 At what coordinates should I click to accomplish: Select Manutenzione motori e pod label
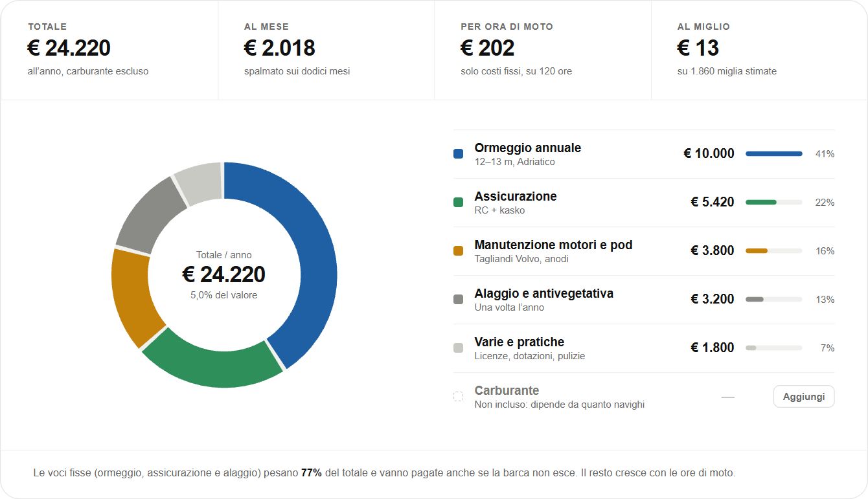553,245
